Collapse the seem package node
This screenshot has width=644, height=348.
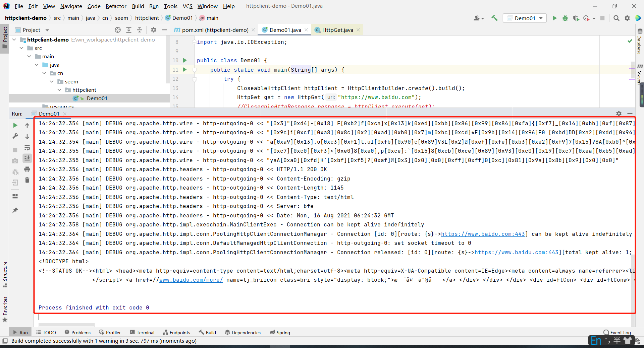[x=52, y=81]
